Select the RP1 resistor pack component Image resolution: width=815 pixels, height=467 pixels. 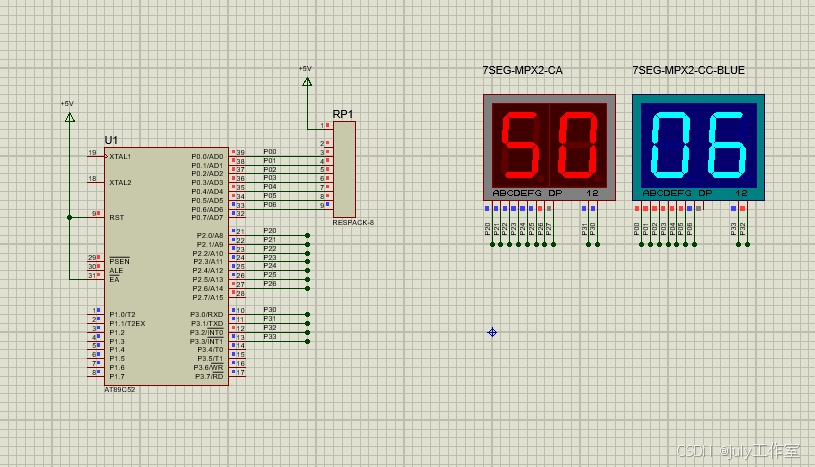(344, 170)
